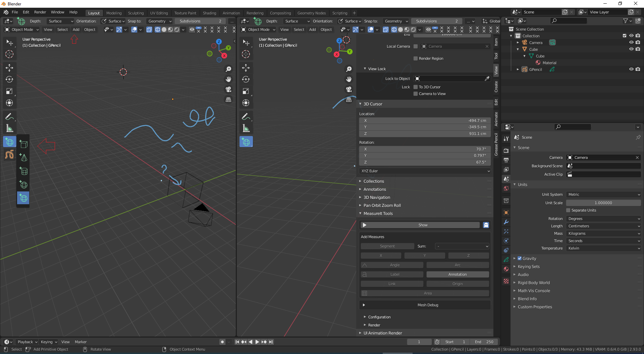Click the Unit Scale value slider
This screenshot has height=354, width=644.
coord(603,203)
